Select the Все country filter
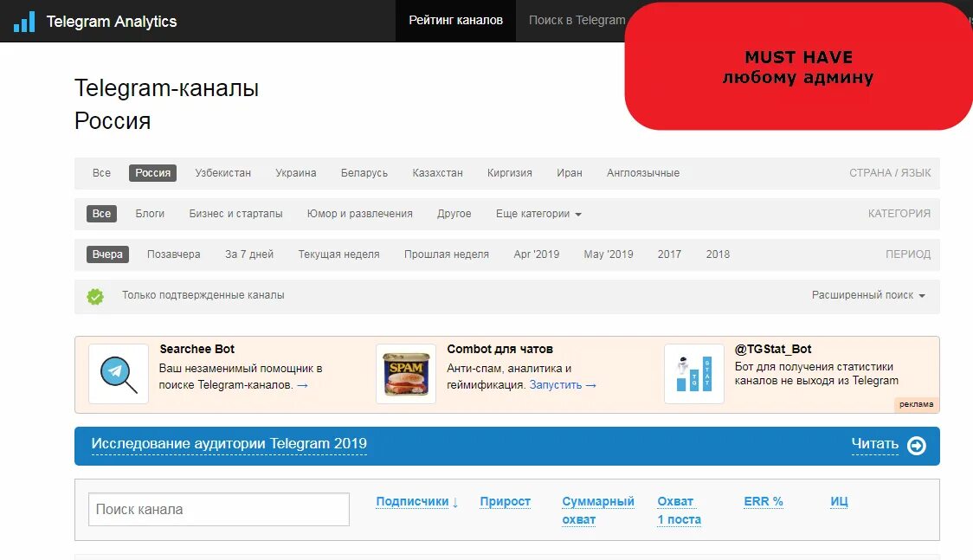 101,173
